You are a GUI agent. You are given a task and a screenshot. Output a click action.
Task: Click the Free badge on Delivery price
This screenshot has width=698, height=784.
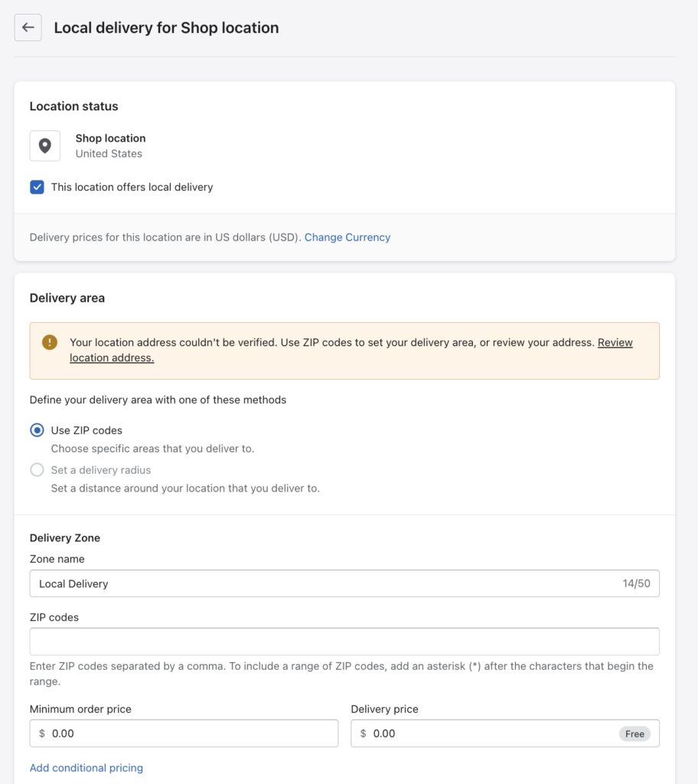click(x=634, y=733)
